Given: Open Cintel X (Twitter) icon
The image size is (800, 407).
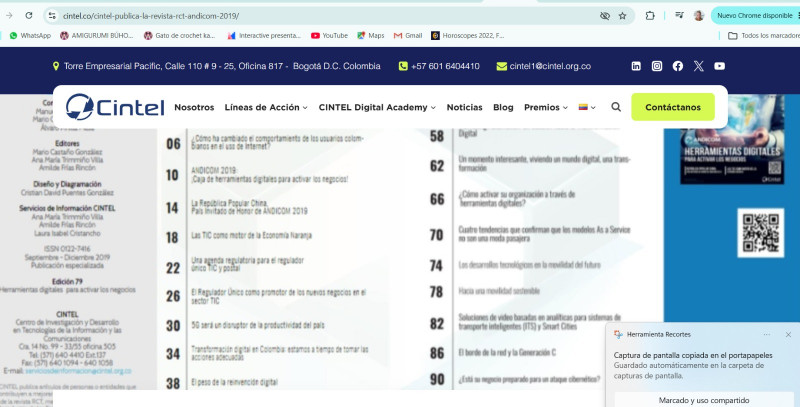Looking at the screenshot, I should [x=698, y=66].
